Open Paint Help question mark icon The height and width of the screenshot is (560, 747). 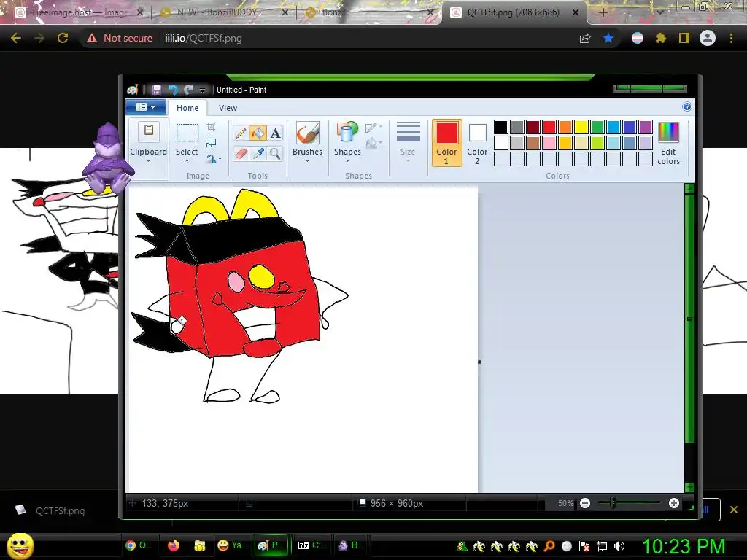coord(687,106)
